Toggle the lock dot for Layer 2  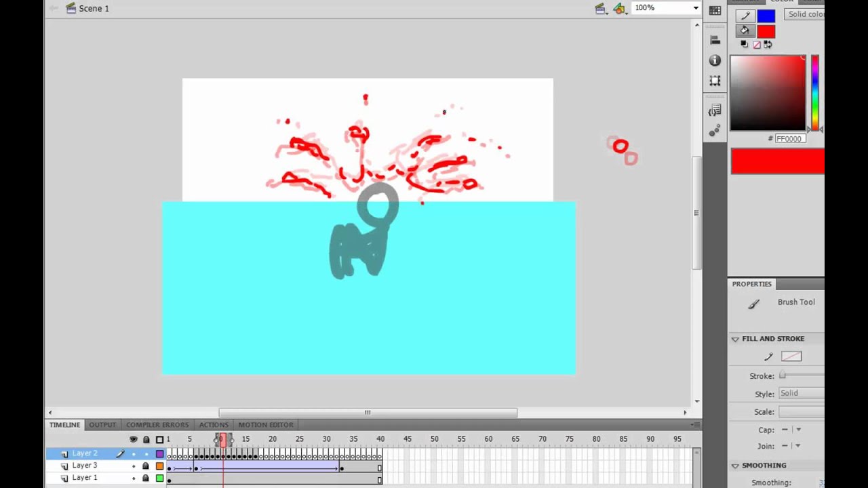tap(146, 453)
